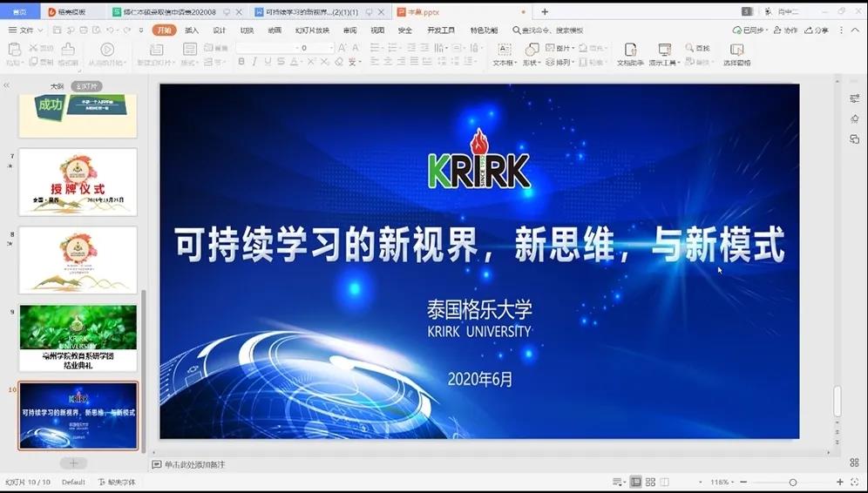Click the Redo arrow

click(x=126, y=30)
